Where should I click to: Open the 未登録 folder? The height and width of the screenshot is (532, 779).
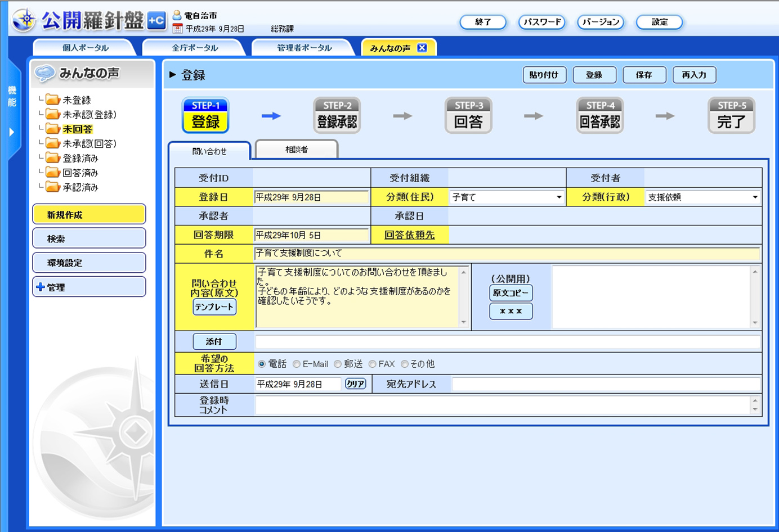(69, 100)
